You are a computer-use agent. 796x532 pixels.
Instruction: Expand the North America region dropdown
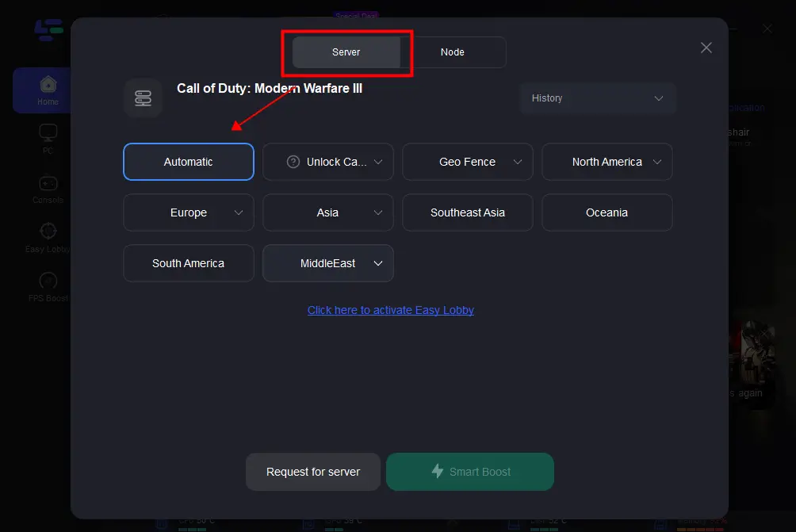click(x=607, y=162)
